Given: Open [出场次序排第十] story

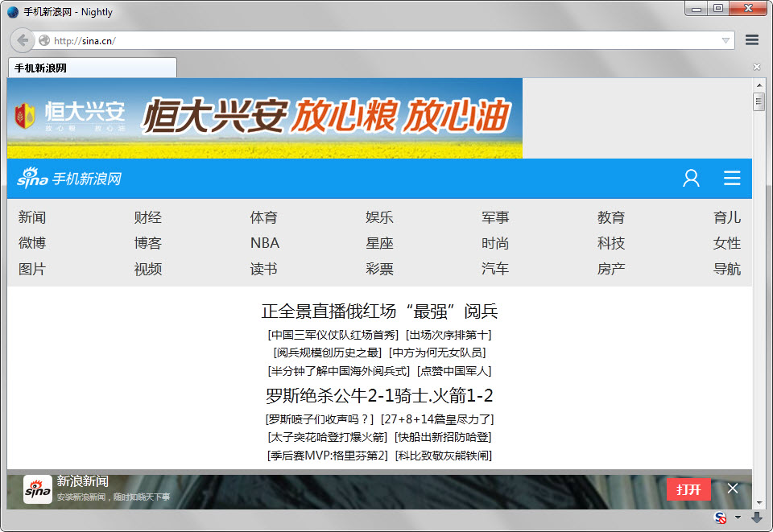Looking at the screenshot, I should pyautogui.click(x=449, y=335).
